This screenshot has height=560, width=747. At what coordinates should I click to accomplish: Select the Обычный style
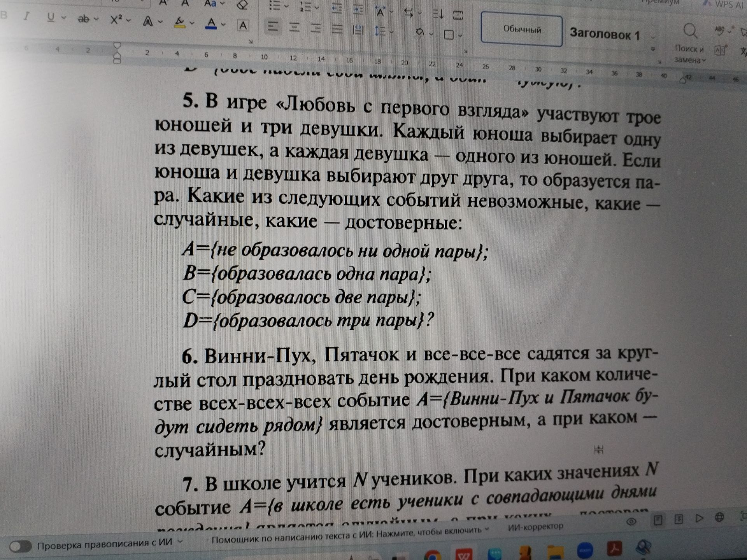click(x=521, y=30)
